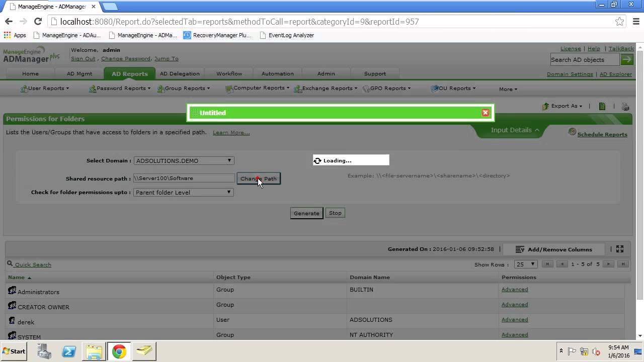Viewport: 644px width, 362px height.
Task: Go to last page of results
Action: [623, 264]
